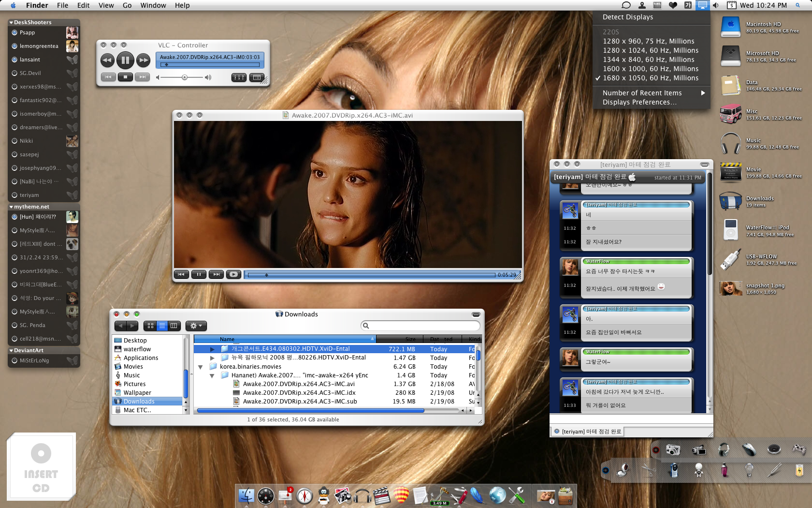
Task: Open Finder from the Dock
Action: coord(246,495)
